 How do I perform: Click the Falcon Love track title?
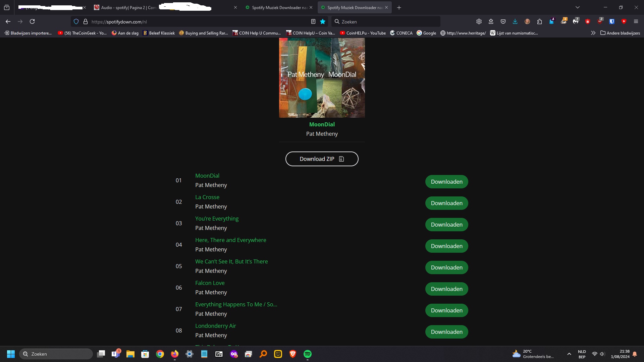pos(210,283)
